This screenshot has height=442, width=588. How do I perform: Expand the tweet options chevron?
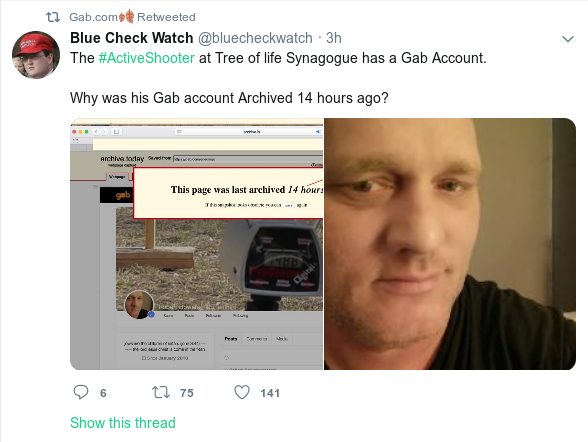[x=568, y=39]
